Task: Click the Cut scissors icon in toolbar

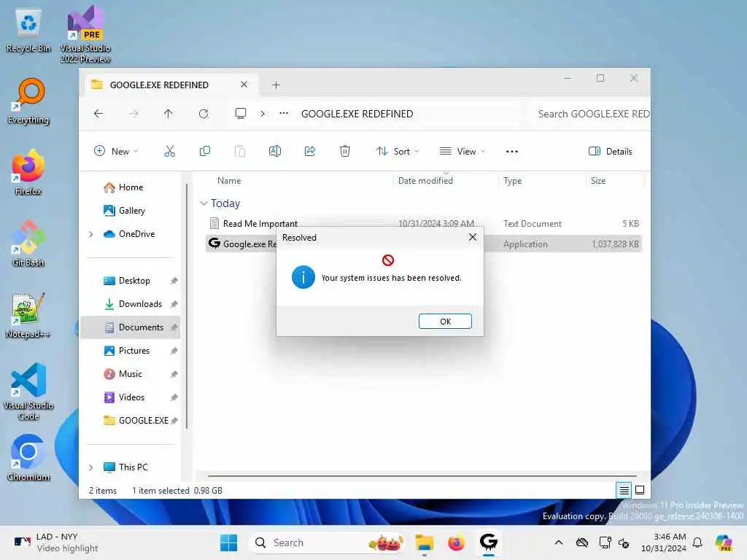Action: pos(169,152)
